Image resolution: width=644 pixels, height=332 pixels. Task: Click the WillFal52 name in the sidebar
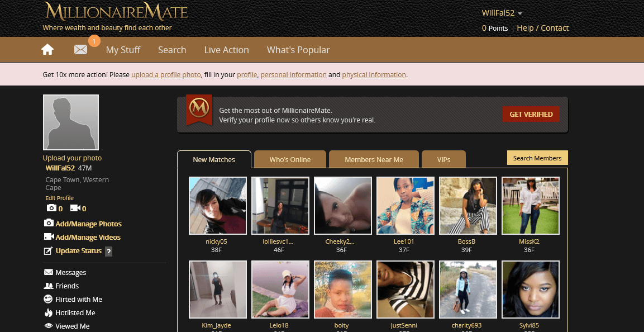pyautogui.click(x=60, y=168)
